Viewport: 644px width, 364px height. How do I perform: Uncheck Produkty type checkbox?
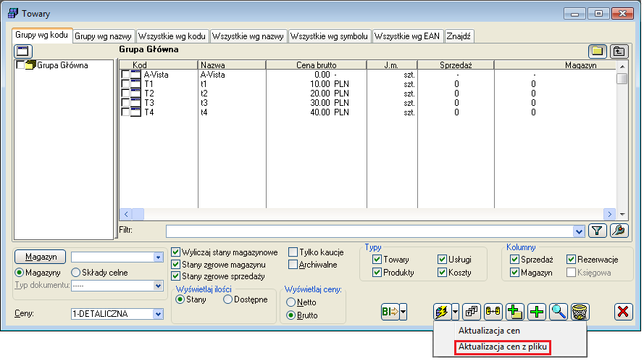click(377, 273)
